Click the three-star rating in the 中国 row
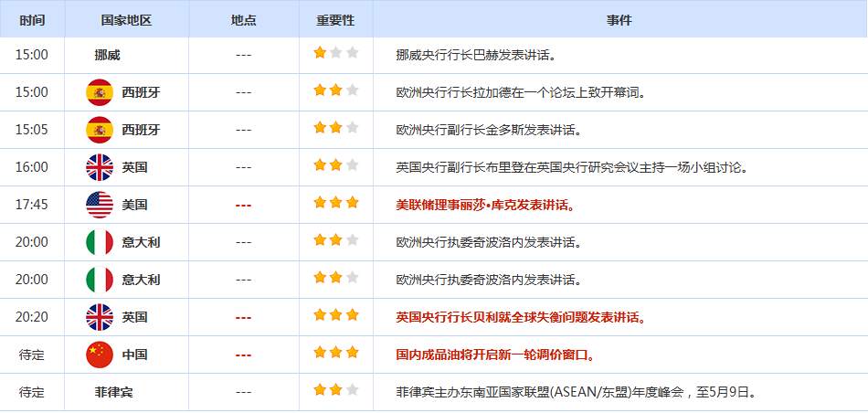Image resolution: width=868 pixels, height=413 pixels. 336,352
